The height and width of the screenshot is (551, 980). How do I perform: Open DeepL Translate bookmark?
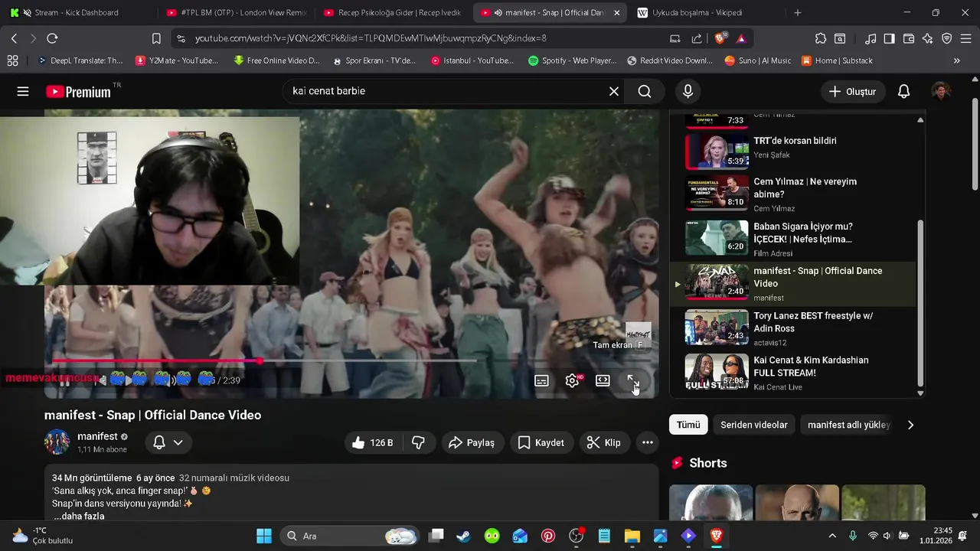tap(80, 60)
